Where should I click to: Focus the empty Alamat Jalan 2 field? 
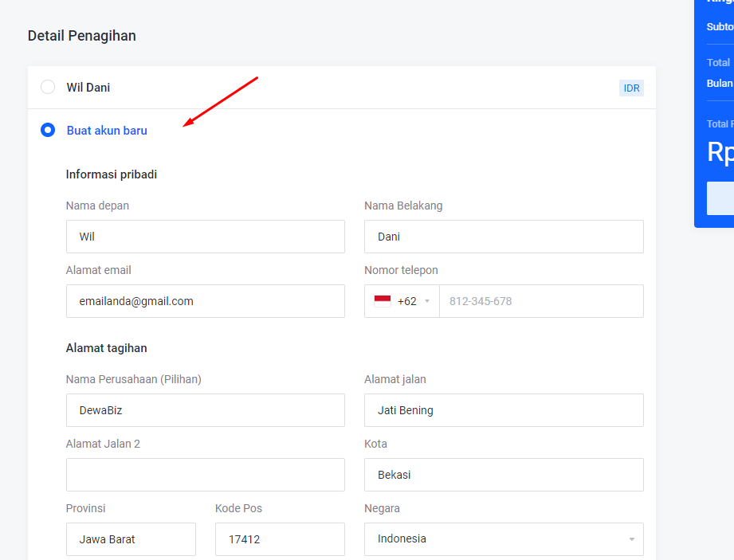point(205,475)
